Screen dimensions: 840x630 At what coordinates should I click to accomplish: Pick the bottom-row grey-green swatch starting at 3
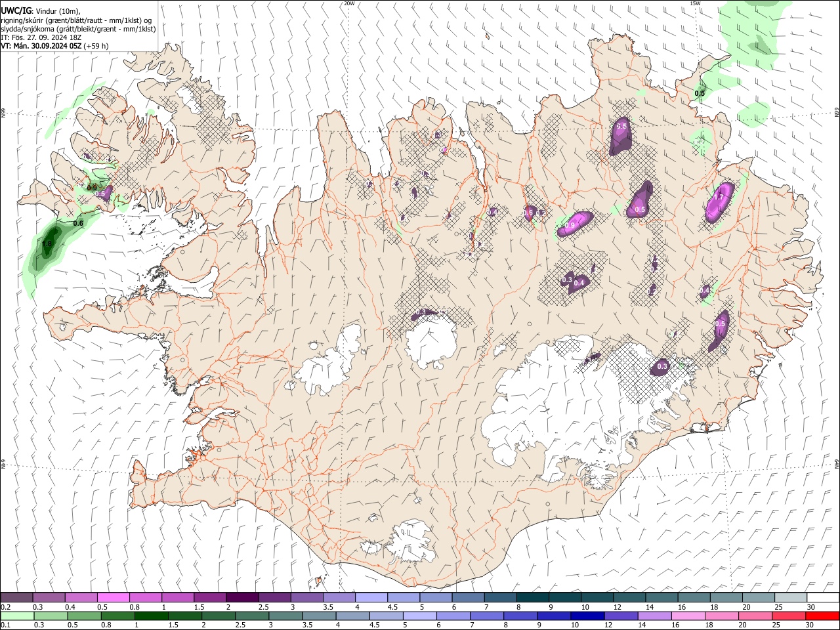tap(285, 616)
